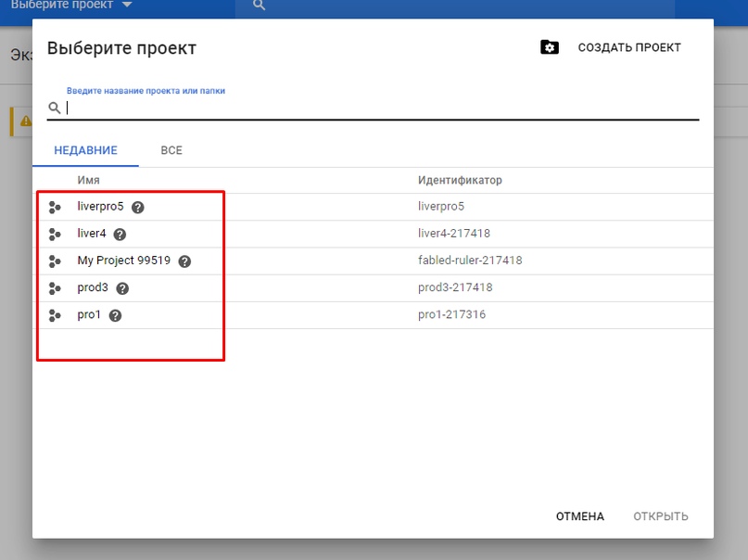The width and height of the screenshot is (748, 560).
Task: Open help tooltip icon for liverpro5
Action: coord(138,208)
